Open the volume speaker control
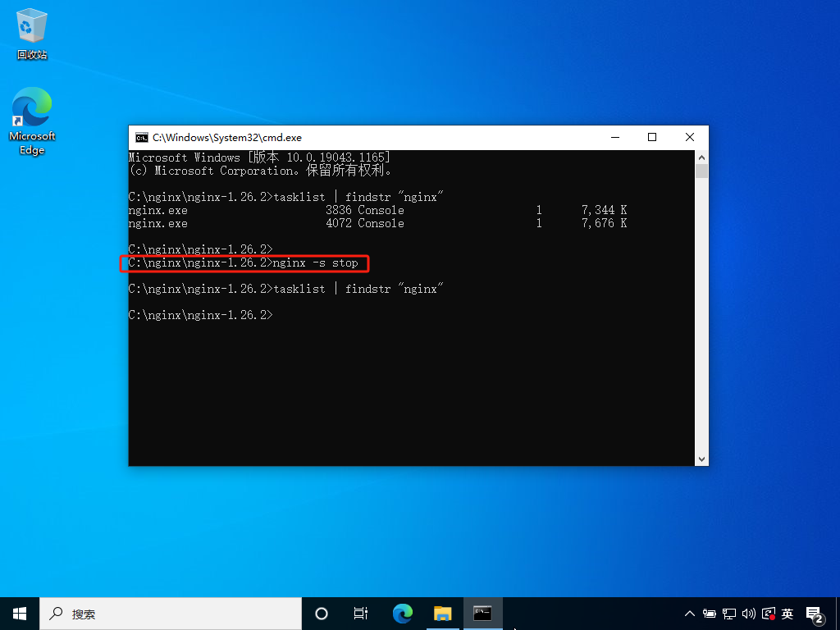The width and height of the screenshot is (840, 630). [x=748, y=614]
